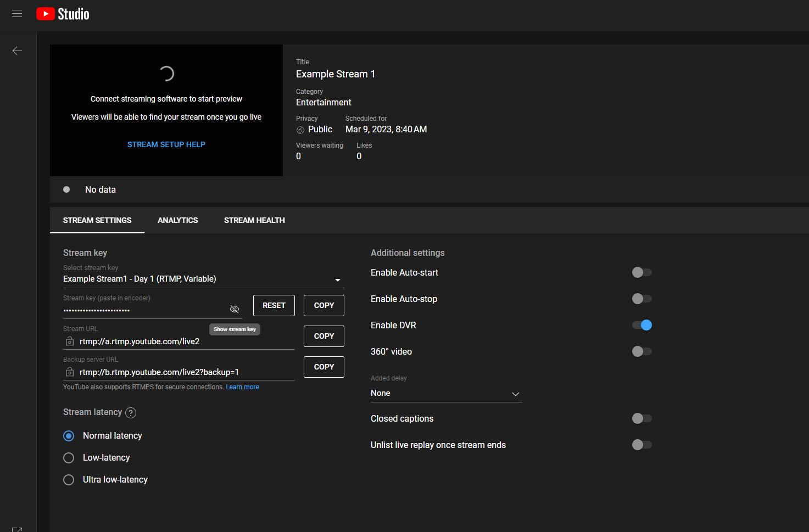The width and height of the screenshot is (809, 532).
Task: Click the stream preview spinner area
Action: point(166,74)
